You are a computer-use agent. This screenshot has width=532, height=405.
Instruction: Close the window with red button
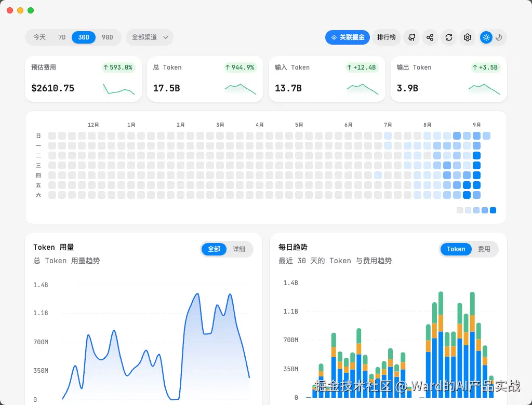coord(10,10)
